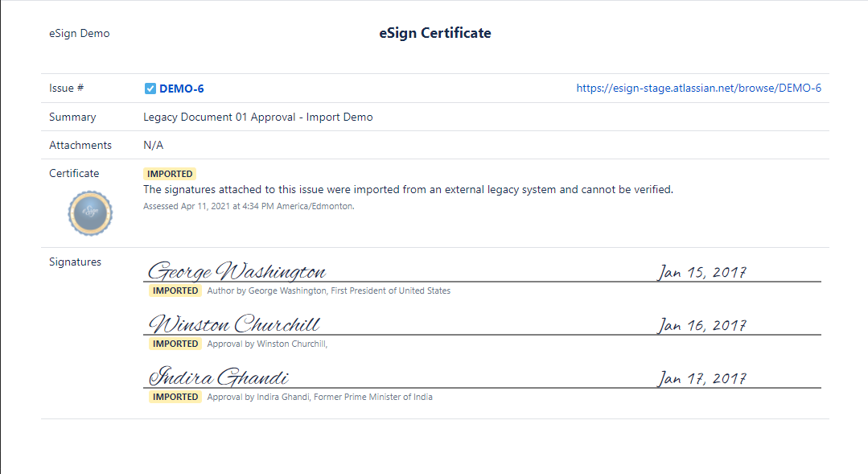Click the George Washington handwritten signature
868x474 pixels.
(x=237, y=271)
